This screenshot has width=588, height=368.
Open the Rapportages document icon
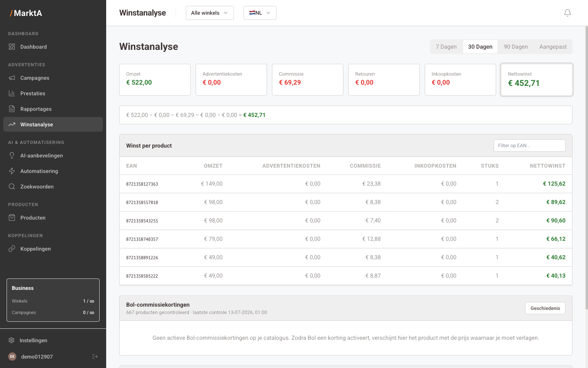click(12, 109)
